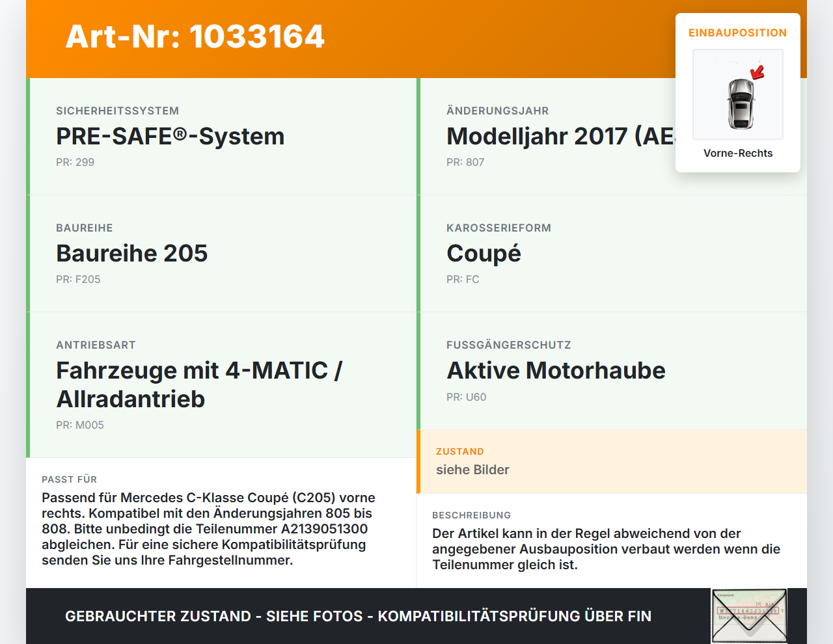Image resolution: width=833 pixels, height=644 pixels.
Task: Click the car installation position image
Action: tap(738, 94)
